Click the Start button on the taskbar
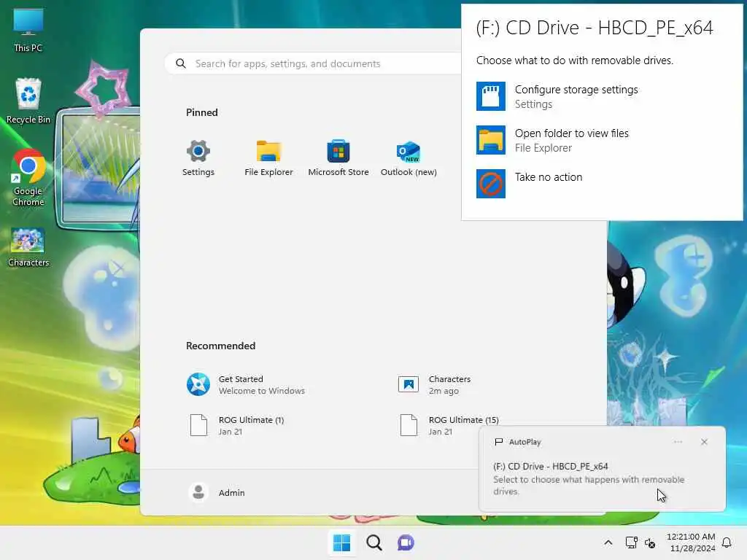This screenshot has width=747, height=560. pyautogui.click(x=341, y=542)
